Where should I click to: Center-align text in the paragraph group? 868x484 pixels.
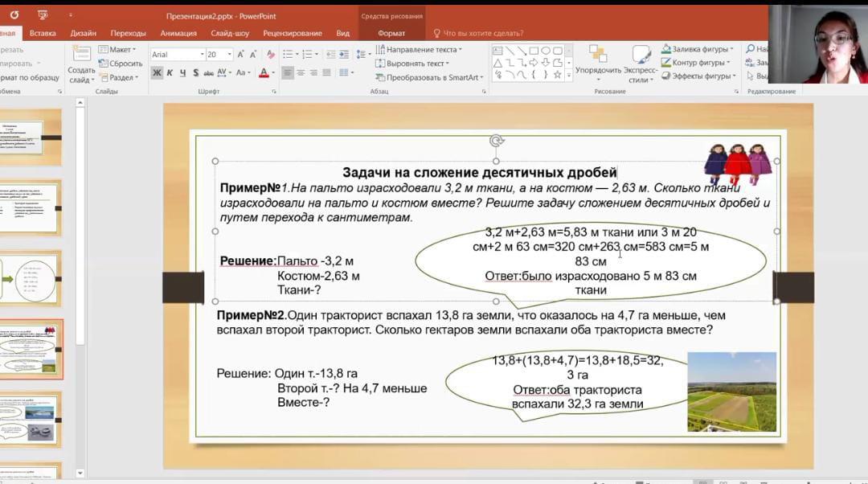[x=301, y=73]
